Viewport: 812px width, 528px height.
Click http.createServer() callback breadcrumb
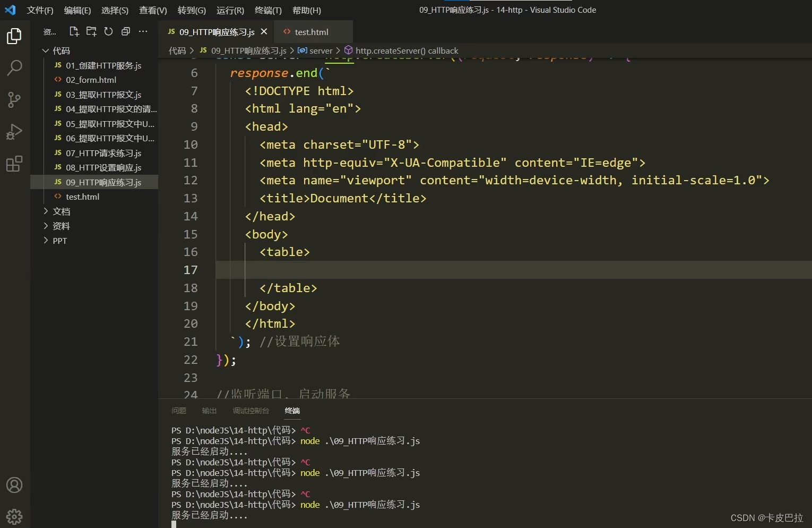[x=401, y=50]
